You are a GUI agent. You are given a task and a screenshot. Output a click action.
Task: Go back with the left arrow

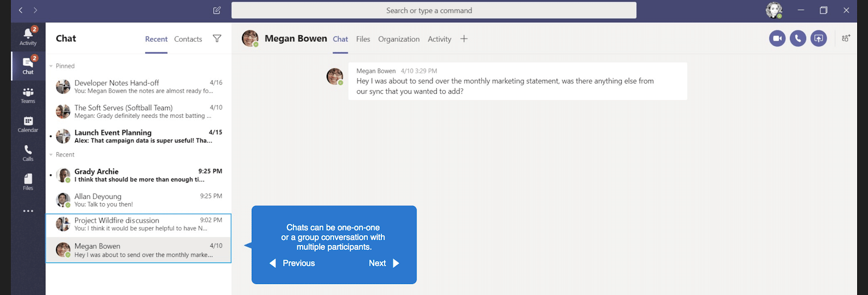[x=21, y=10]
